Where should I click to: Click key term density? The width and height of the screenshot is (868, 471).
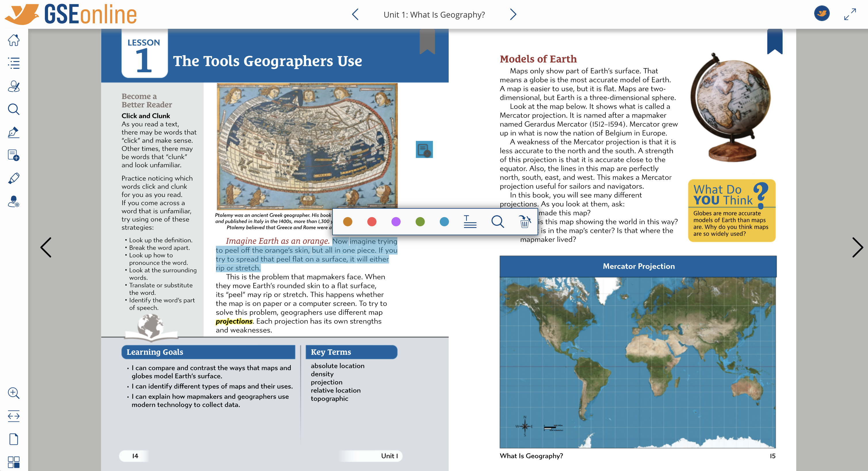(322, 374)
